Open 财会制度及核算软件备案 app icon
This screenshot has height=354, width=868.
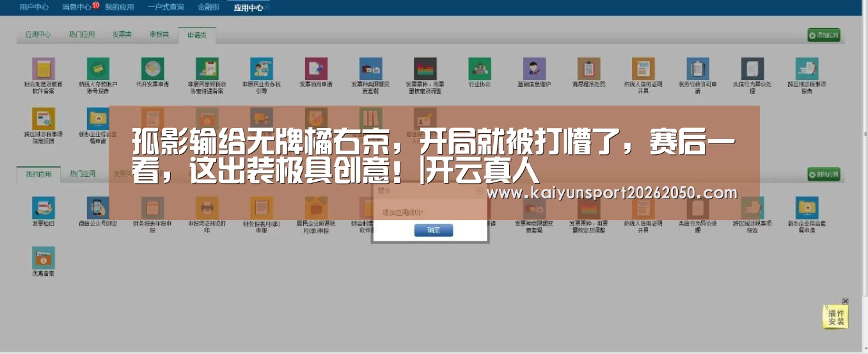coord(43,68)
